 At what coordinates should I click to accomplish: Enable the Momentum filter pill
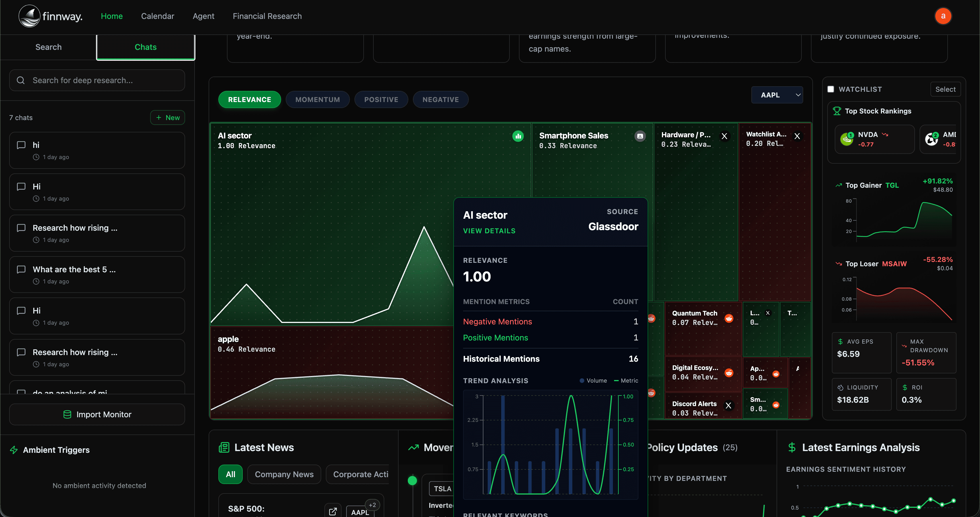(x=317, y=100)
